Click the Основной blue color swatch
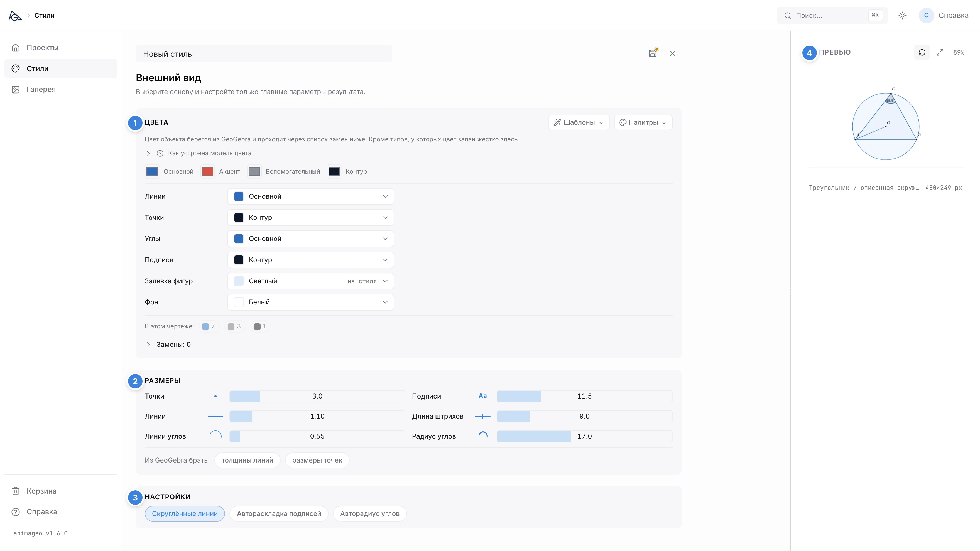This screenshot has width=980, height=551. pos(152,171)
